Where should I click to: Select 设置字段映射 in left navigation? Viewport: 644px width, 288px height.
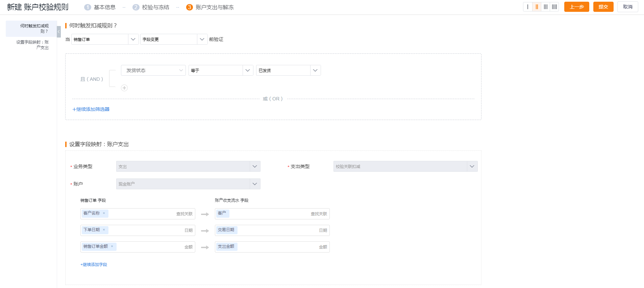[32, 45]
